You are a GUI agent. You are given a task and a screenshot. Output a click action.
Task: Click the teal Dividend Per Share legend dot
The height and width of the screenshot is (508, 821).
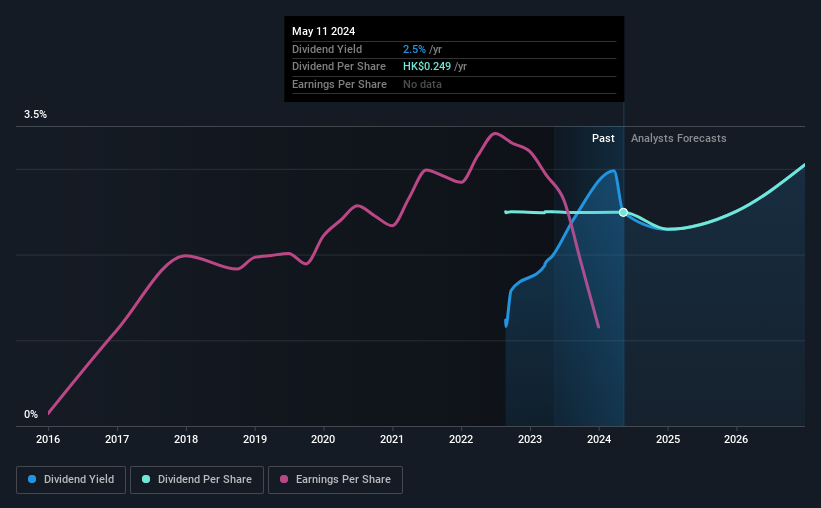(x=146, y=479)
